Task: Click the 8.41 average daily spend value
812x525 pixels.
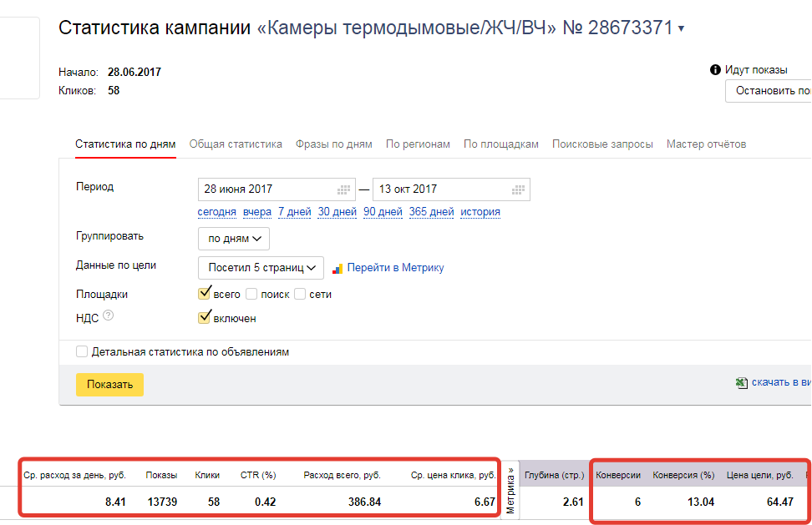Action: point(115,502)
